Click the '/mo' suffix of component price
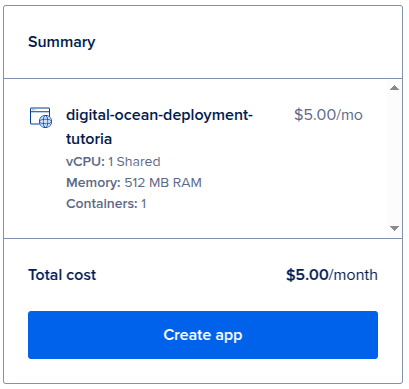409x389 pixels. point(349,115)
